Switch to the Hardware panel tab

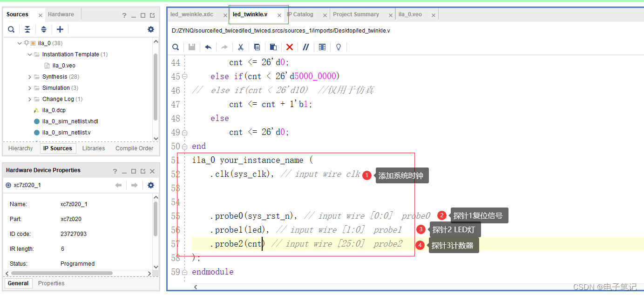(x=61, y=14)
